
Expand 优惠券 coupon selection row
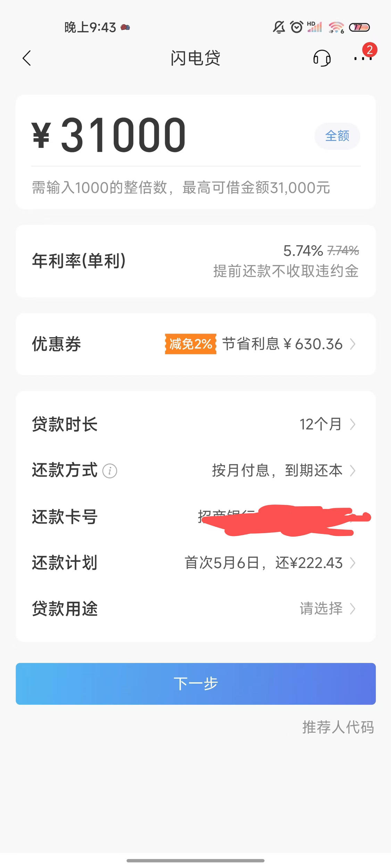195,344
